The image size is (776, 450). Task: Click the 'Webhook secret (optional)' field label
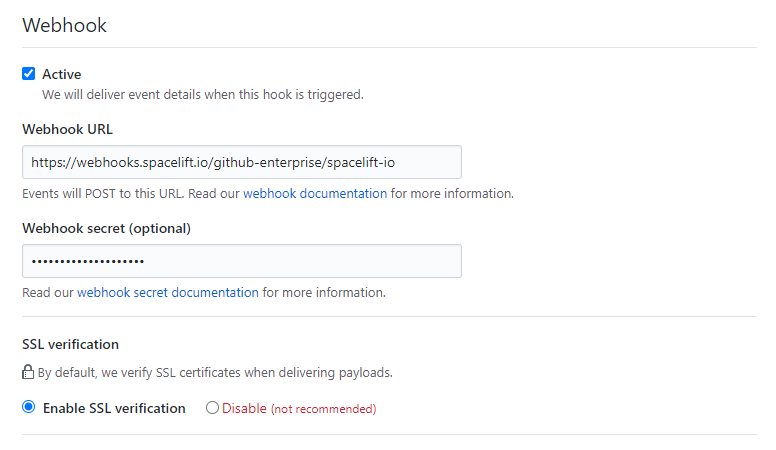pos(106,228)
